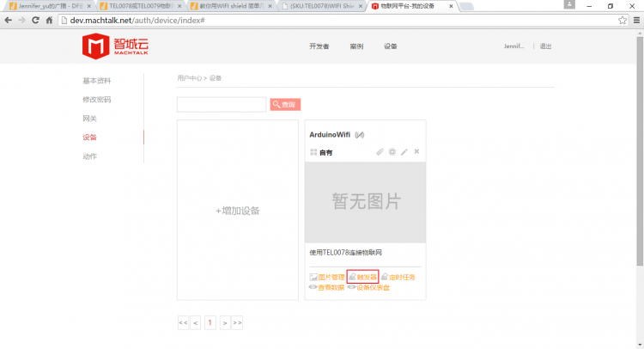Select 案例 in top navigation
The width and height of the screenshot is (644, 349).
coord(356,46)
